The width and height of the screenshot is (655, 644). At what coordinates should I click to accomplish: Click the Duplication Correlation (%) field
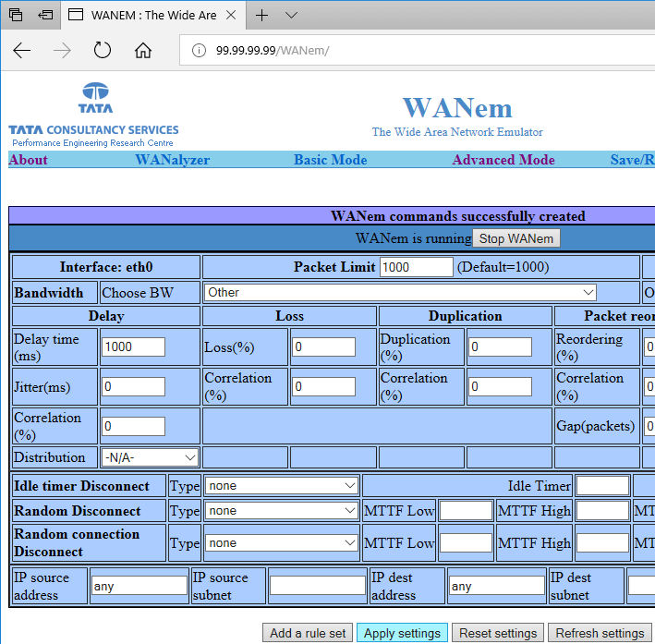[x=500, y=386]
